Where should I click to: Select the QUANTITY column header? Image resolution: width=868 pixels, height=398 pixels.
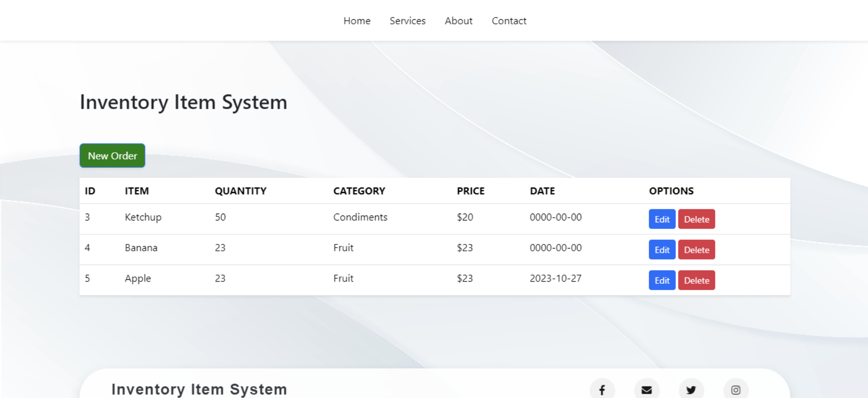240,191
